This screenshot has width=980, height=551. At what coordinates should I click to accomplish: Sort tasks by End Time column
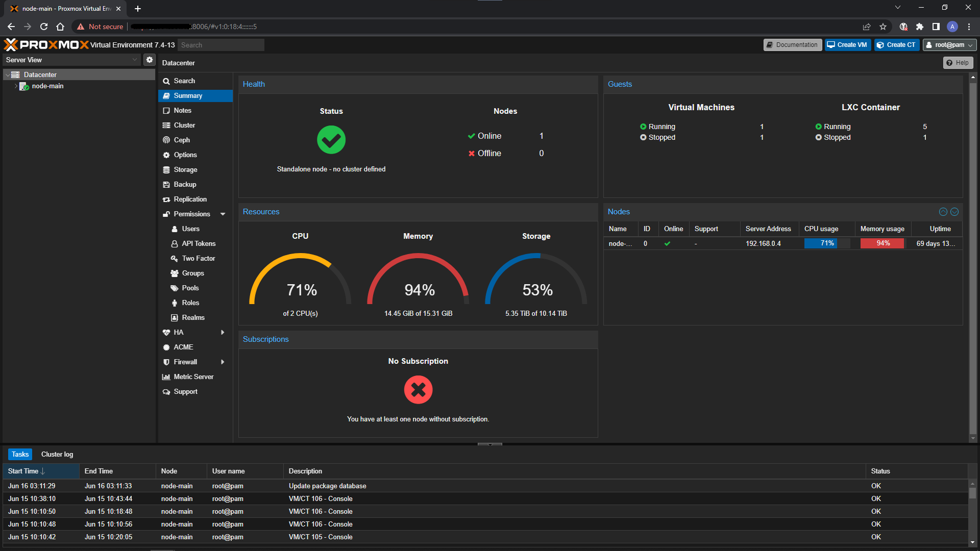(117, 471)
